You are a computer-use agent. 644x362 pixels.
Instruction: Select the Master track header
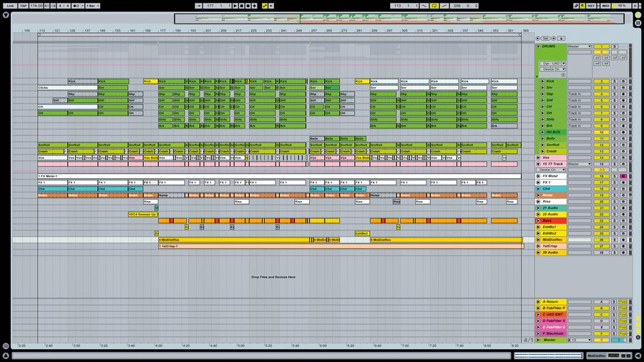pos(551,340)
